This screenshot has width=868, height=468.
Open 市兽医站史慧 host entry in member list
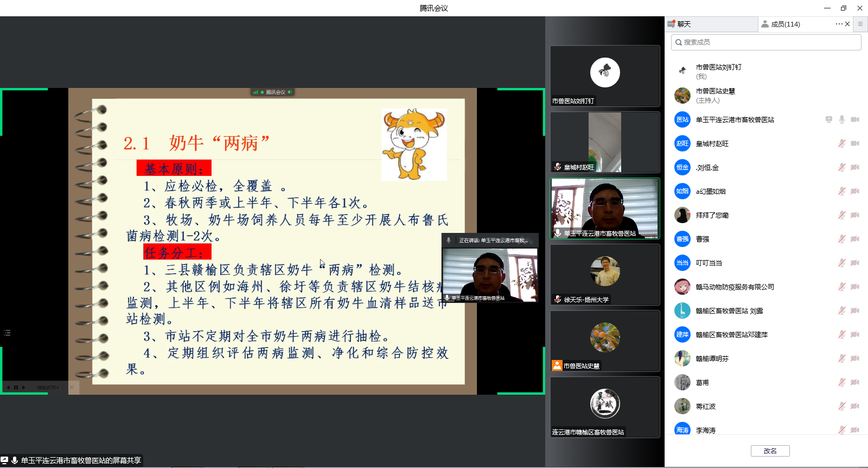pos(715,95)
